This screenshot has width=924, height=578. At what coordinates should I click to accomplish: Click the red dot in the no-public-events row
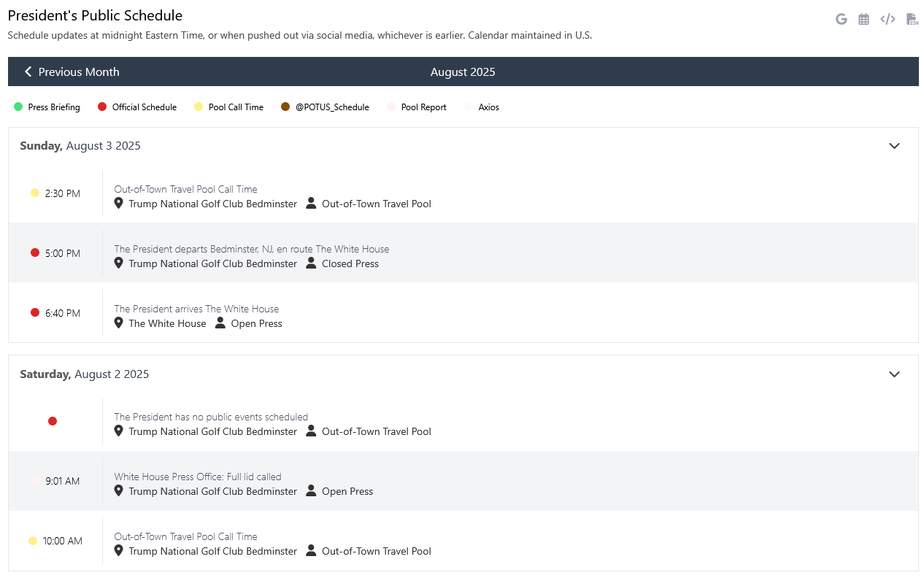click(53, 421)
